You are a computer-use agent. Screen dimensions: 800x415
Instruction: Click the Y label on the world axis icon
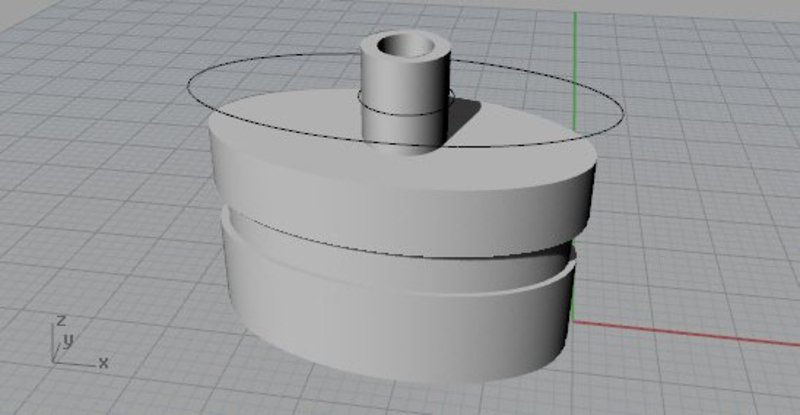[x=69, y=341]
